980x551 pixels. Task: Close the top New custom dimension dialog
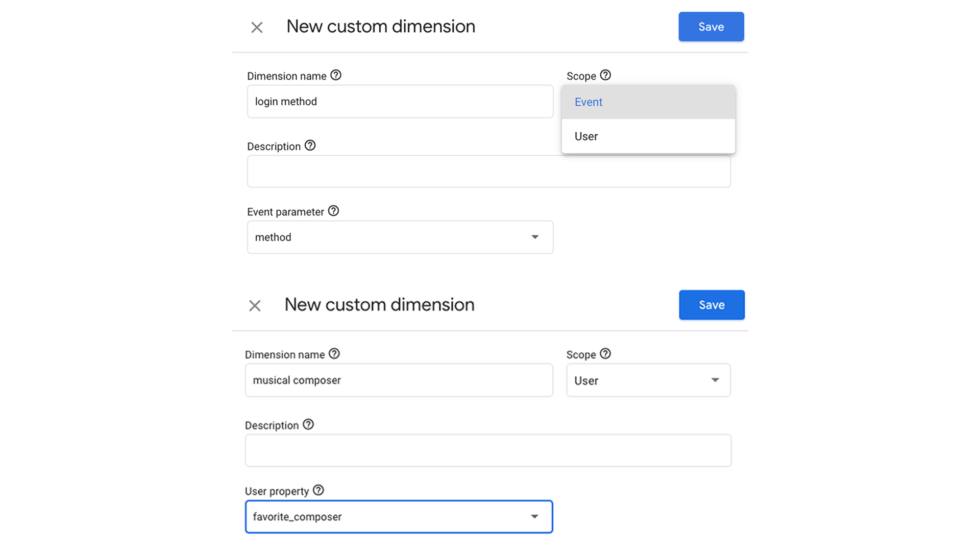(257, 28)
